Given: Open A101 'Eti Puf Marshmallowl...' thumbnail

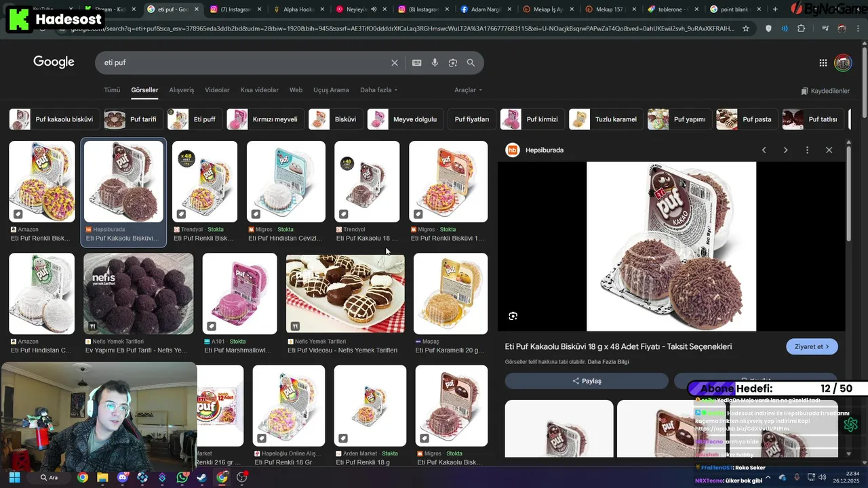Looking at the screenshot, I should click(240, 293).
